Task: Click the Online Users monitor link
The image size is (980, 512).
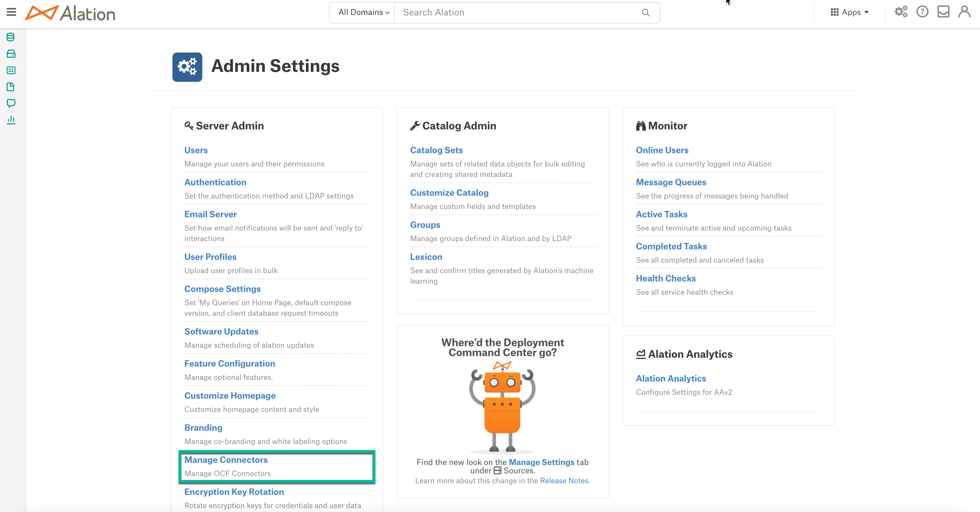Action: pyautogui.click(x=661, y=150)
